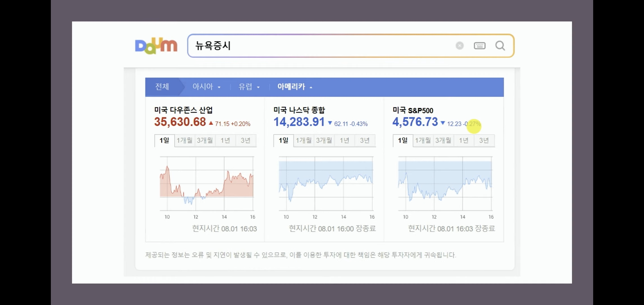The width and height of the screenshot is (644, 305).
Task: Click the magnifier search icon
Action: click(500, 45)
